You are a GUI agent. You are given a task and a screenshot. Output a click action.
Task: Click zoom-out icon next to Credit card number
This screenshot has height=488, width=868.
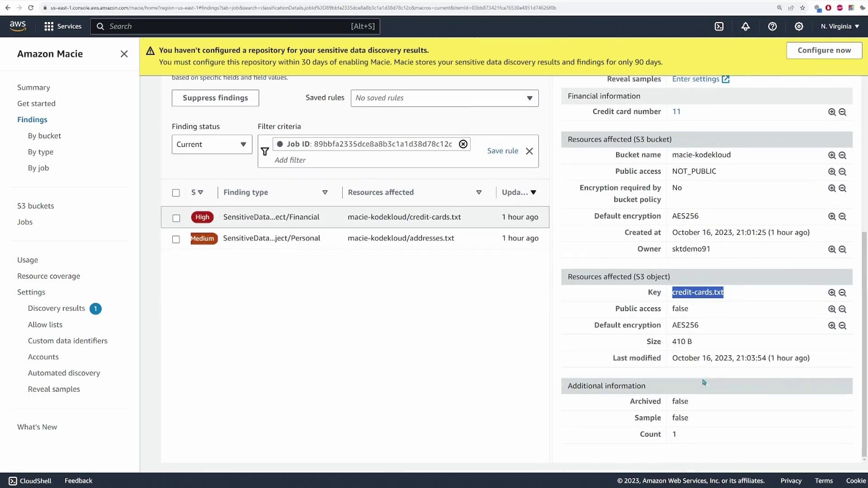[842, 112]
